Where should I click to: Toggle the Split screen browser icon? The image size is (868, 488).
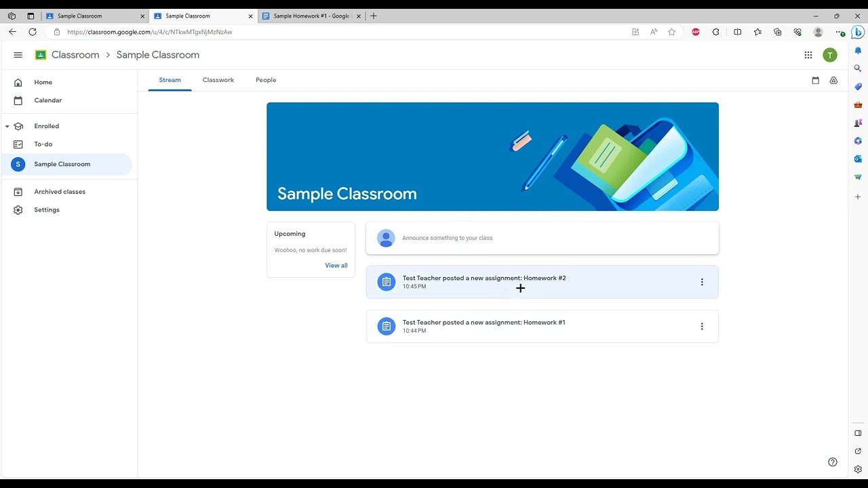coord(738,32)
